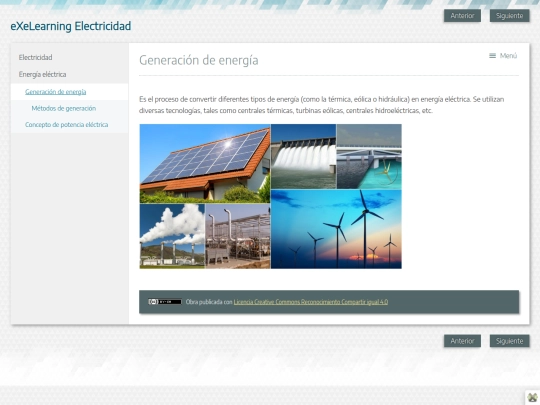Open the Licencia Creative Commons link
Image resolution: width=540 pixels, height=405 pixels.
click(x=311, y=302)
